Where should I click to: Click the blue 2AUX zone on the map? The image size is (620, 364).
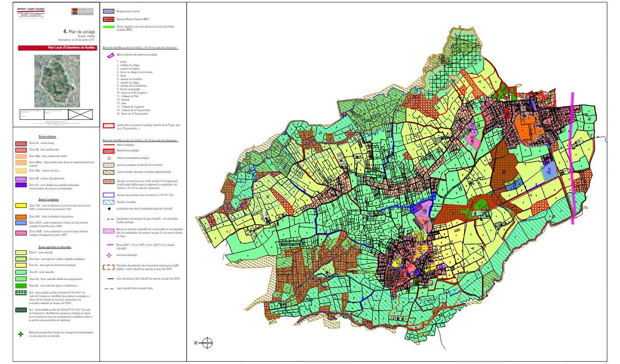[549, 171]
